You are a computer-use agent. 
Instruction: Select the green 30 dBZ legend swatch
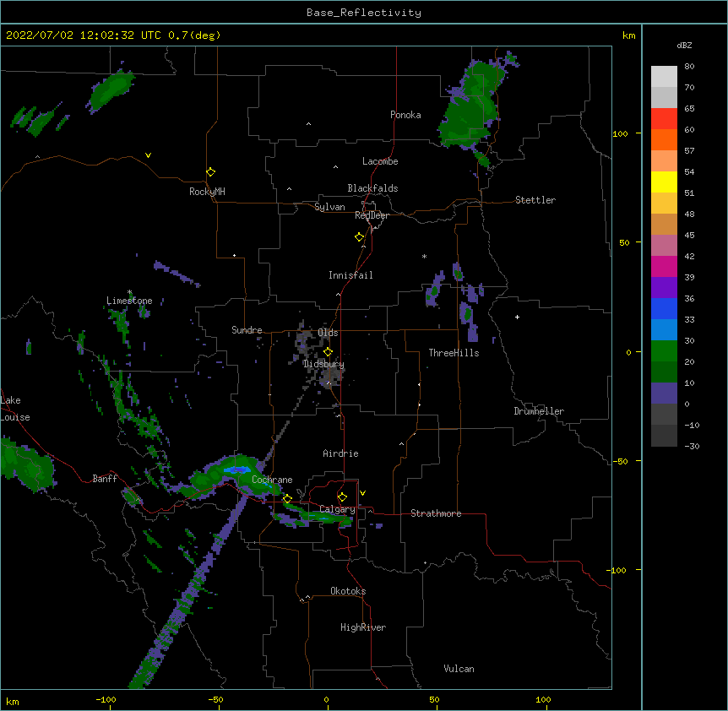click(664, 350)
